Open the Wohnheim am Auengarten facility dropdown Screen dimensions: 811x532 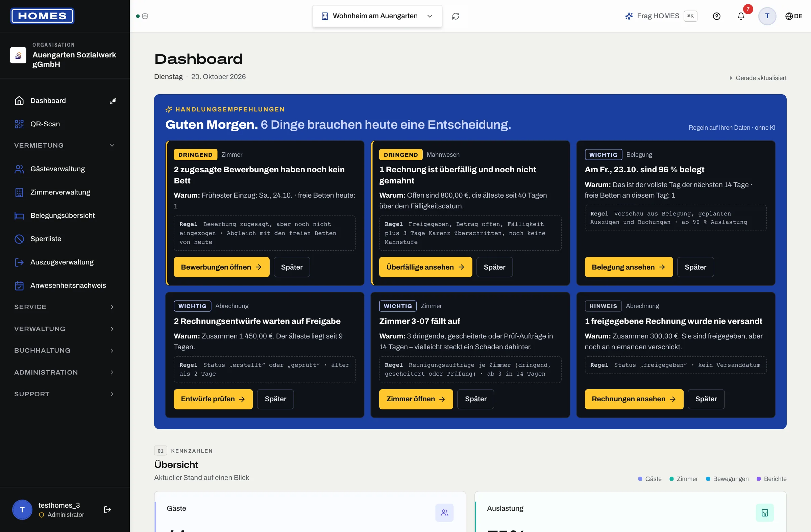(x=377, y=16)
